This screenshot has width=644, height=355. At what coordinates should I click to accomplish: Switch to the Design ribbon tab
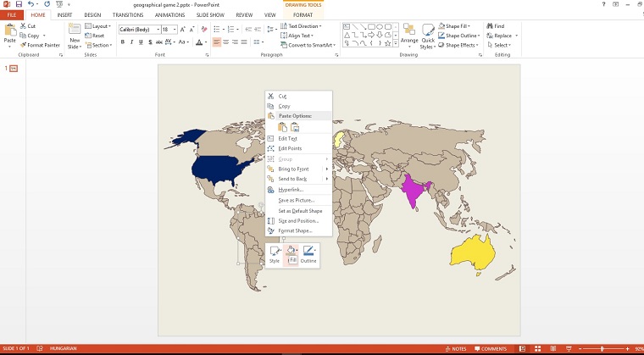(92, 14)
